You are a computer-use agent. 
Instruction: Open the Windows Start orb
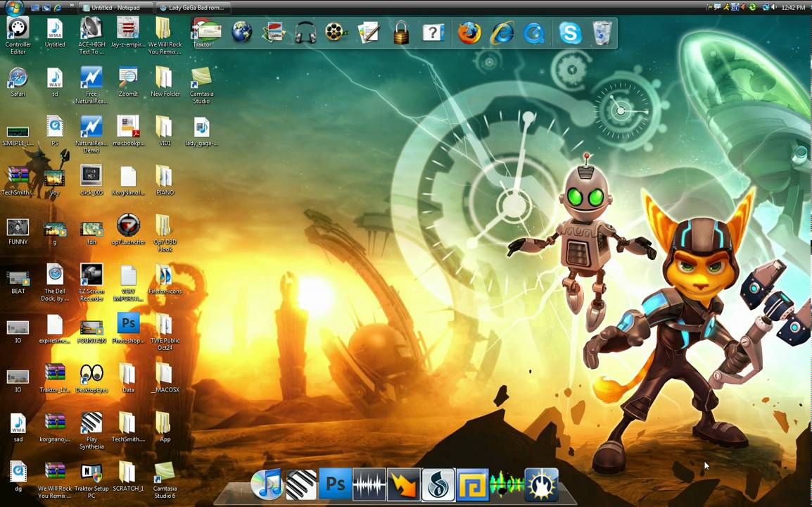[13, 7]
